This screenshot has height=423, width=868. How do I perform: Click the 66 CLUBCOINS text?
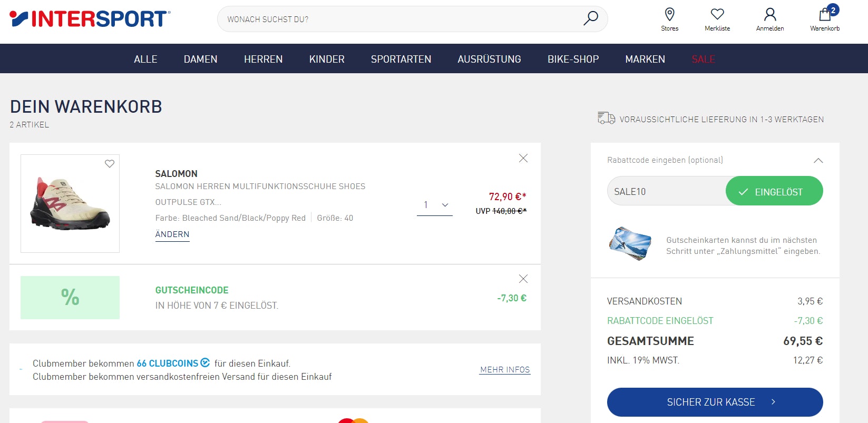[168, 363]
